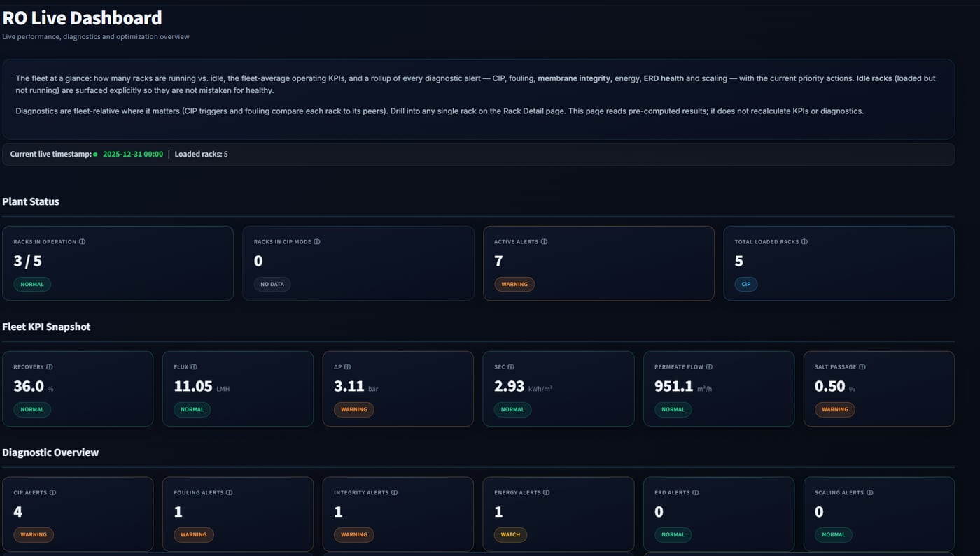Click the WARNING badge on CIP Alerts card
Viewport: 980px width, 556px height.
[x=34, y=535]
